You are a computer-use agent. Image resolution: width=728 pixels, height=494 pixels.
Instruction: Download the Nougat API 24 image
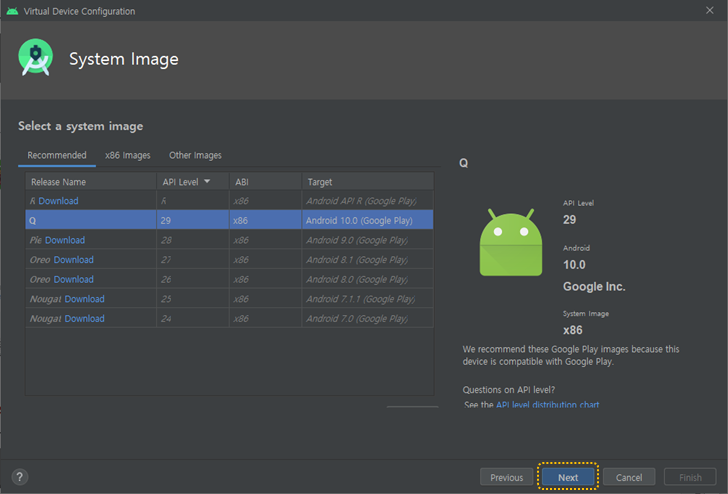click(x=84, y=318)
